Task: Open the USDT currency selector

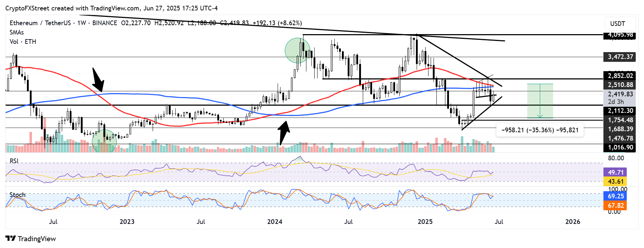Action: click(620, 24)
